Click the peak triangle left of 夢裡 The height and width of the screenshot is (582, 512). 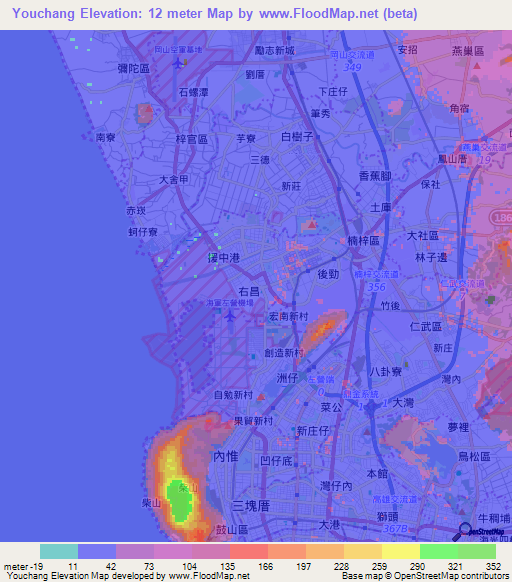(367, 431)
